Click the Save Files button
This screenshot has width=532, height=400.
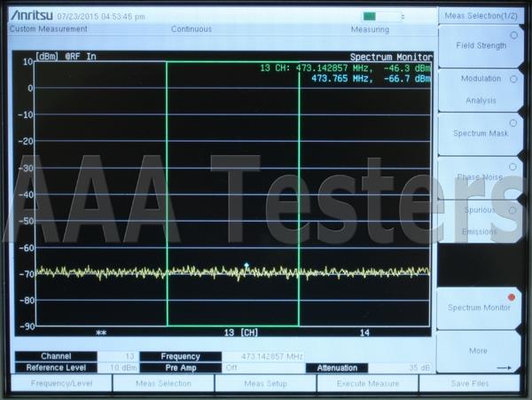coord(470,383)
